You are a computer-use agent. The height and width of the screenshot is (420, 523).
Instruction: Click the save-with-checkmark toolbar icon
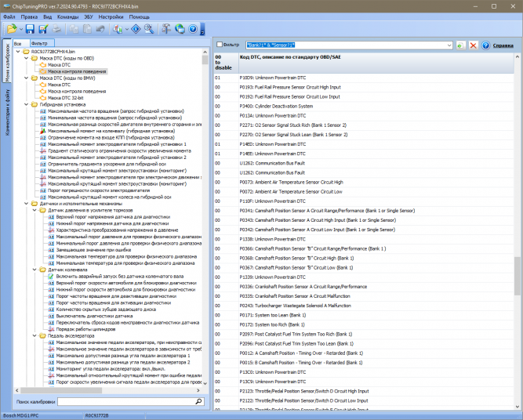pos(43,29)
